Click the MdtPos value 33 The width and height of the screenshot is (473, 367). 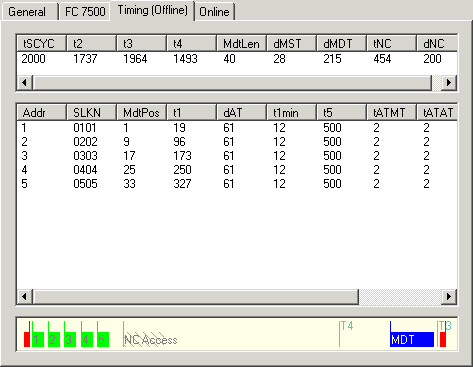(x=129, y=184)
